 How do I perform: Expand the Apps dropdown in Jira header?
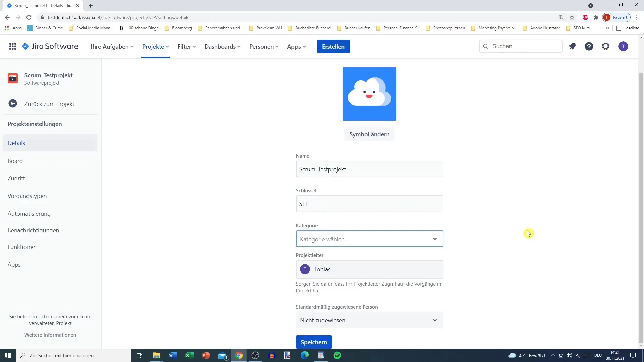[x=297, y=46]
